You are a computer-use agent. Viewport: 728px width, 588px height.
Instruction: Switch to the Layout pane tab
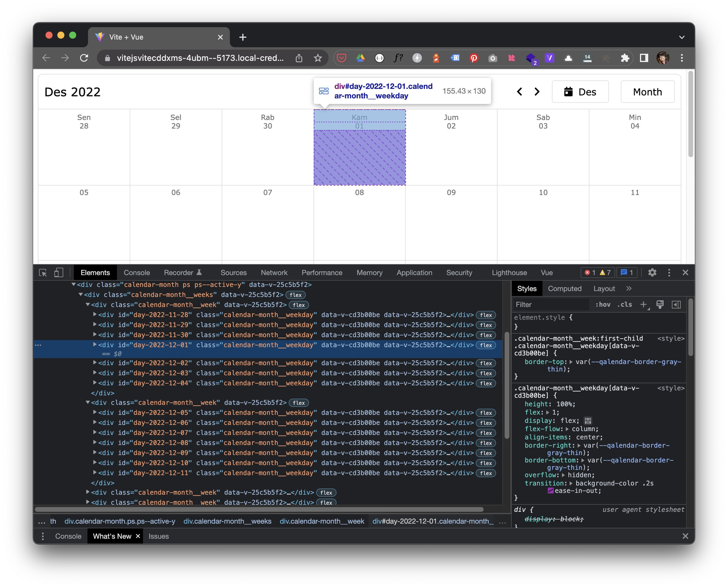(x=604, y=289)
